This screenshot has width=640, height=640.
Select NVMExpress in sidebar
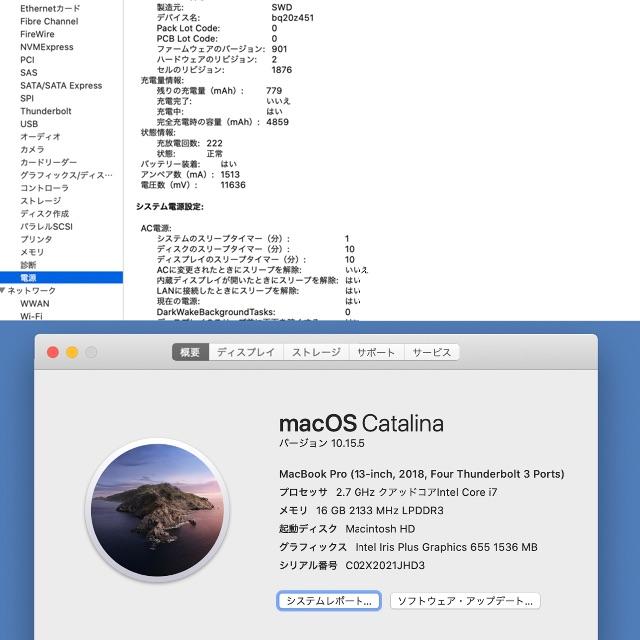click(x=47, y=47)
